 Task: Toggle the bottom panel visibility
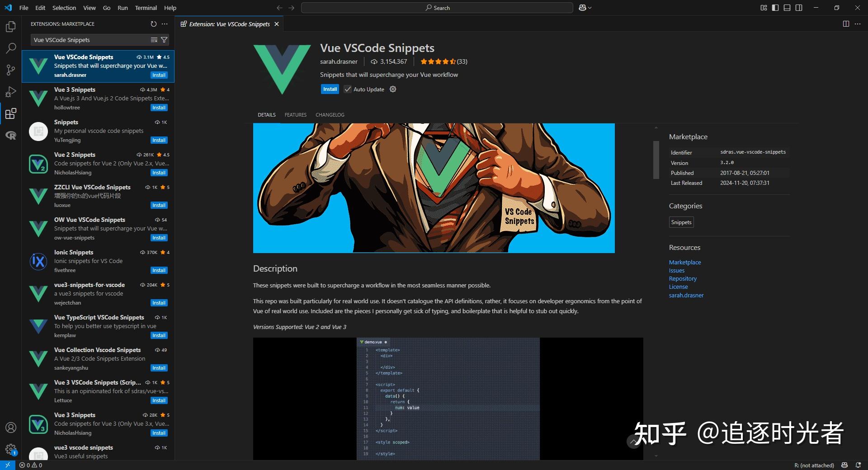787,8
